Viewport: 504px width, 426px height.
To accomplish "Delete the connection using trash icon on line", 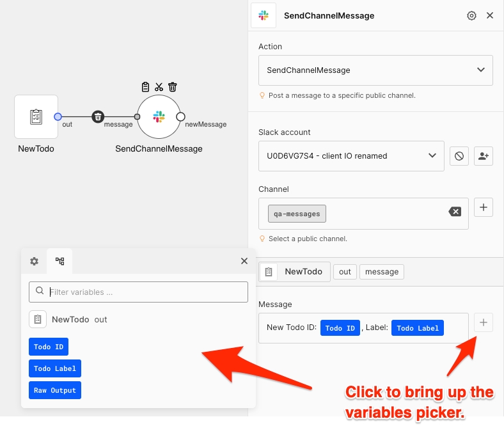I will click(x=98, y=116).
